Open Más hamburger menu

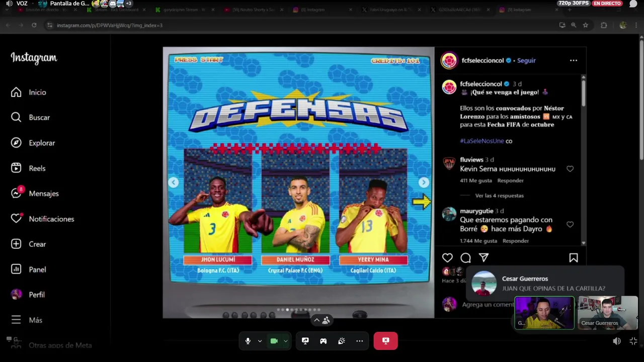coord(27,320)
